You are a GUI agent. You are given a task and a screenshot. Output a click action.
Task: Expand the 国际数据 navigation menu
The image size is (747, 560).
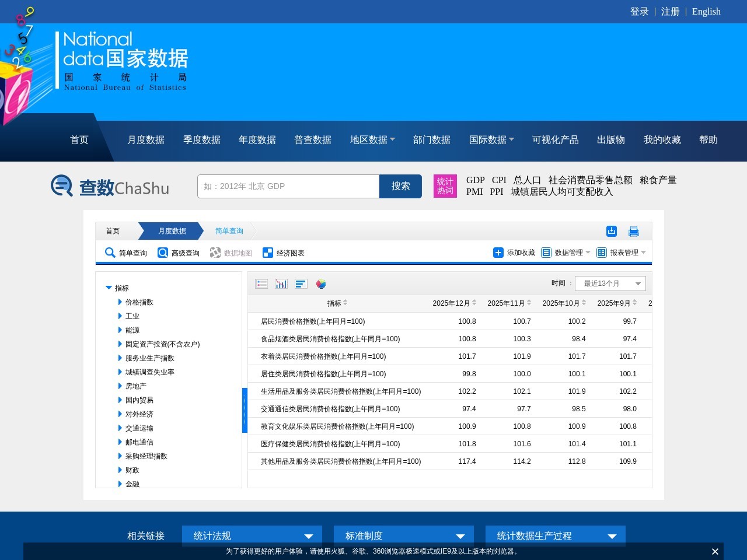(491, 140)
